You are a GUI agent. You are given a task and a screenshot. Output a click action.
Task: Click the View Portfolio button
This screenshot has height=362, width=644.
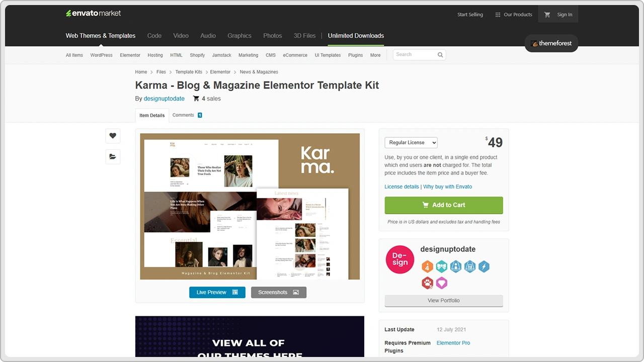444,301
